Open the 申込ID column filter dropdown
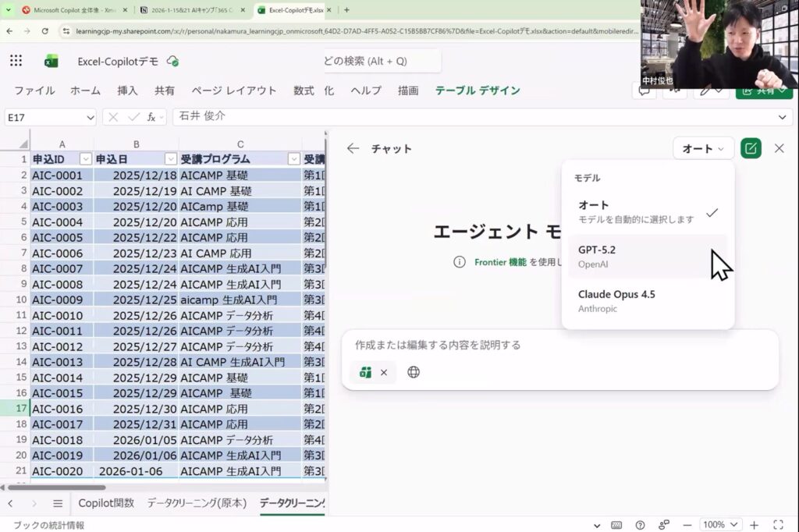799x532 pixels. pyautogui.click(x=86, y=158)
